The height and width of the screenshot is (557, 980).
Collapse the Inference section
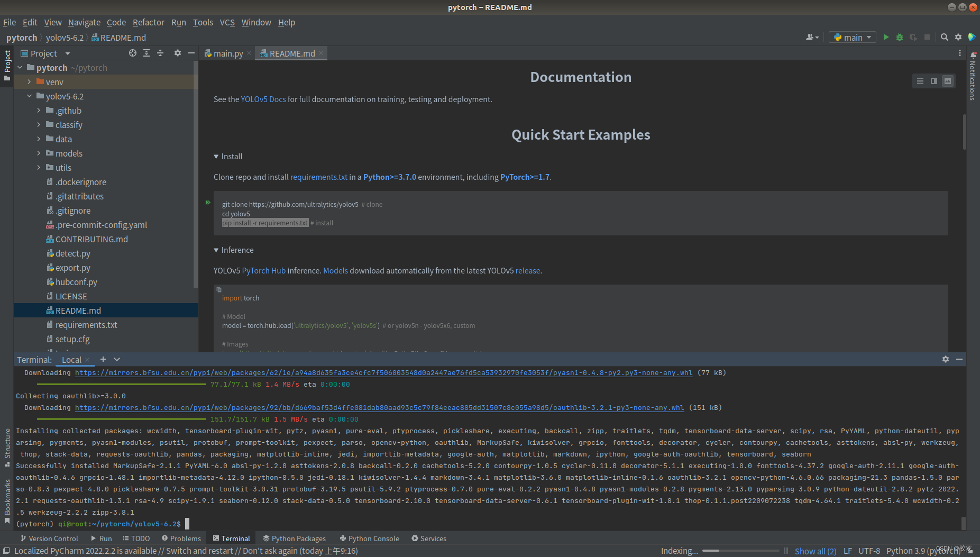(216, 250)
